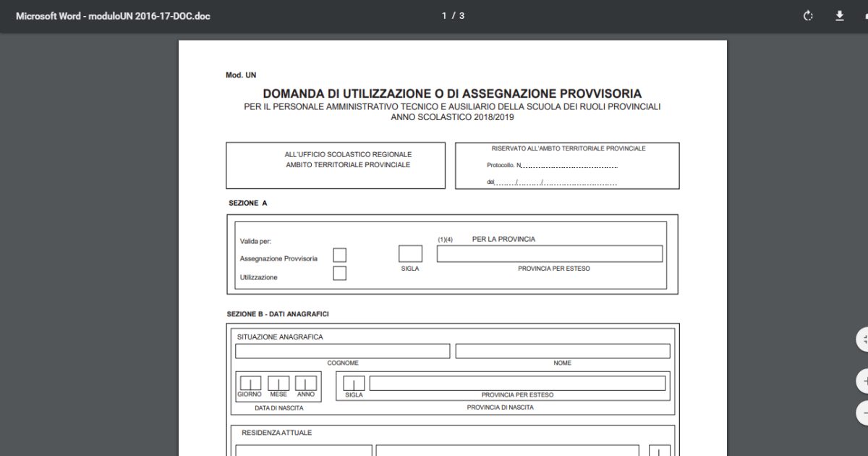Check the Assegnazione Provvisoria checkbox
The width and height of the screenshot is (868, 456).
[339, 255]
